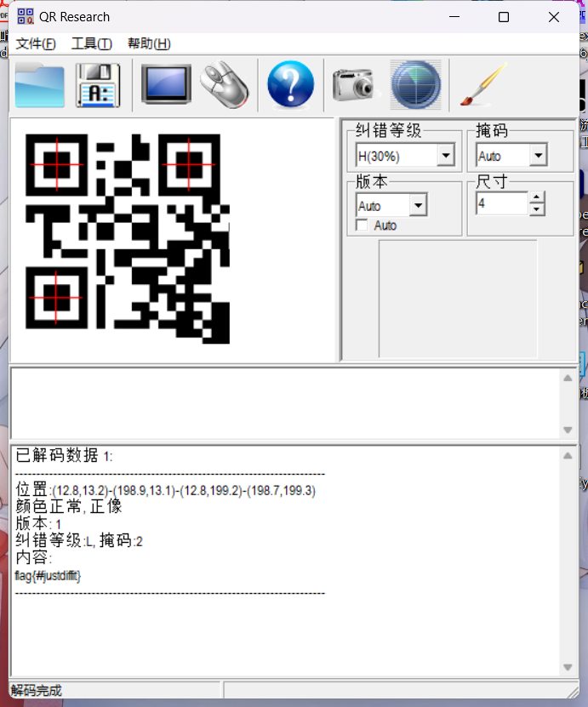Decrease 尺寸 value with down arrow
Image resolution: width=588 pixels, height=707 pixels.
coord(536,209)
